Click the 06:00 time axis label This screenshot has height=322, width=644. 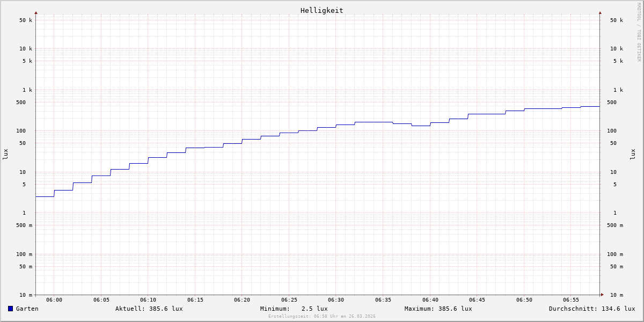click(x=54, y=300)
